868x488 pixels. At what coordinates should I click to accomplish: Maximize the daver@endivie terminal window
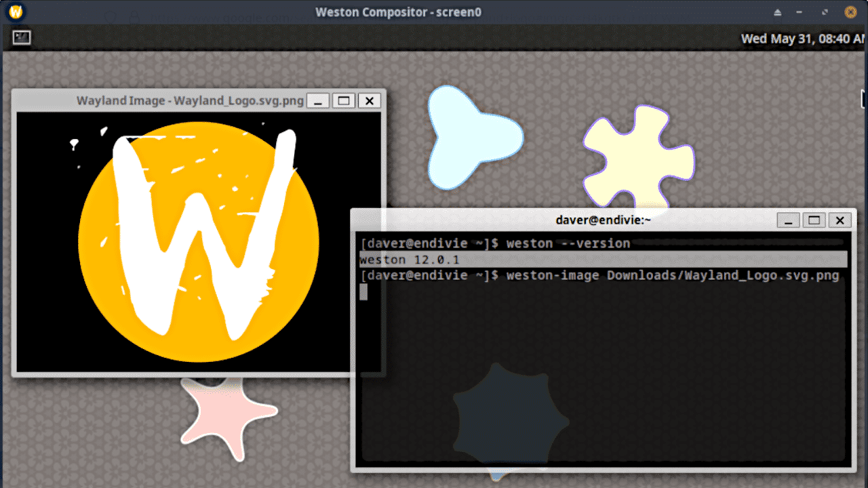tap(814, 220)
